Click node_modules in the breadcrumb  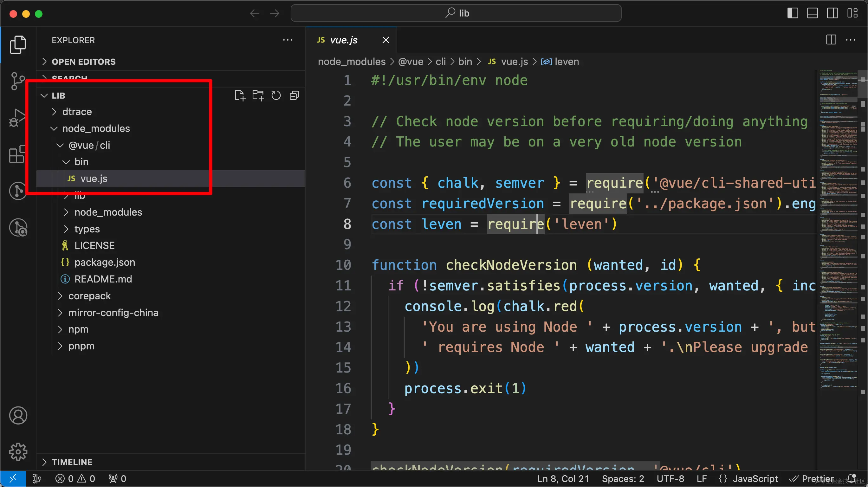352,61
